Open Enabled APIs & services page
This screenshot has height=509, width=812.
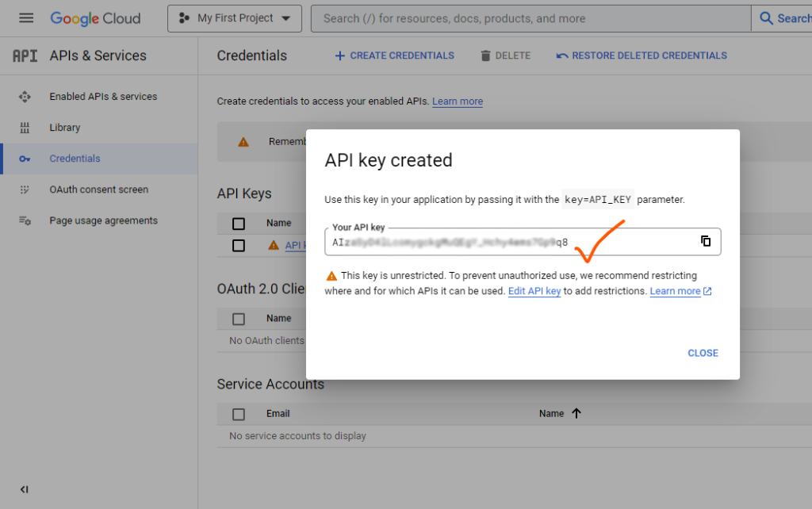(103, 96)
